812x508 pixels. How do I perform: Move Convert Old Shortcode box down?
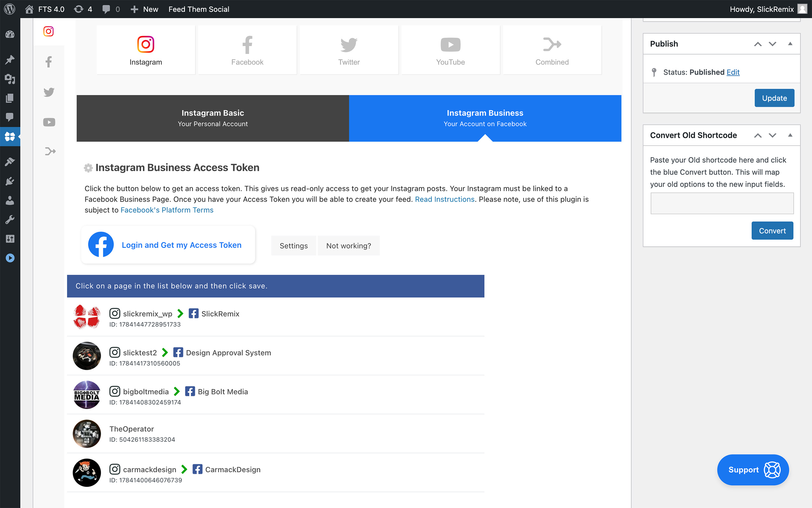coord(772,136)
